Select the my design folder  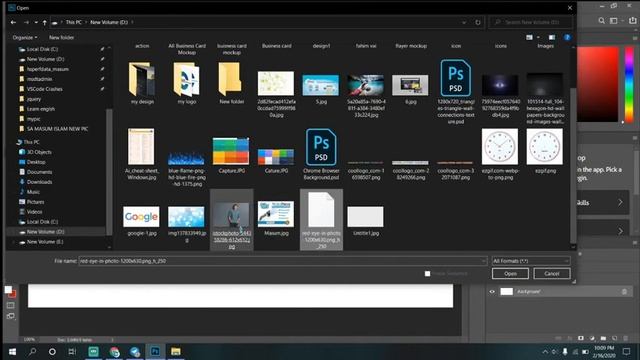point(142,83)
